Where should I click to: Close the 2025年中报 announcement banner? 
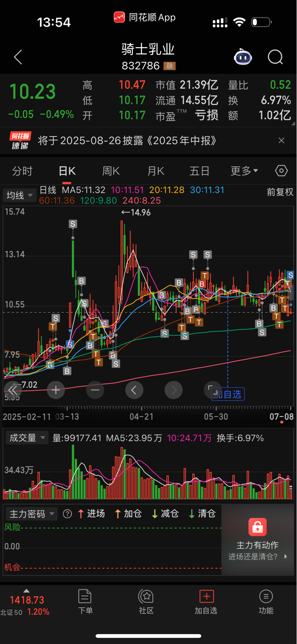(x=282, y=140)
